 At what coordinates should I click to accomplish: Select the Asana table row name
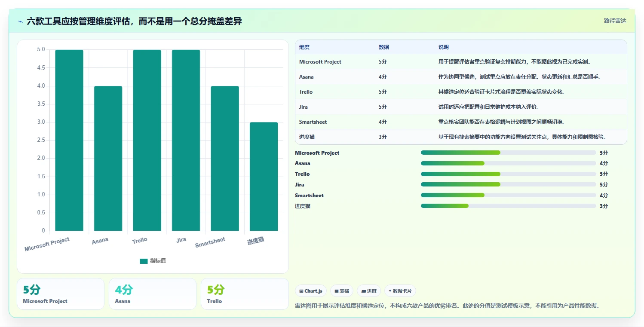[307, 77]
